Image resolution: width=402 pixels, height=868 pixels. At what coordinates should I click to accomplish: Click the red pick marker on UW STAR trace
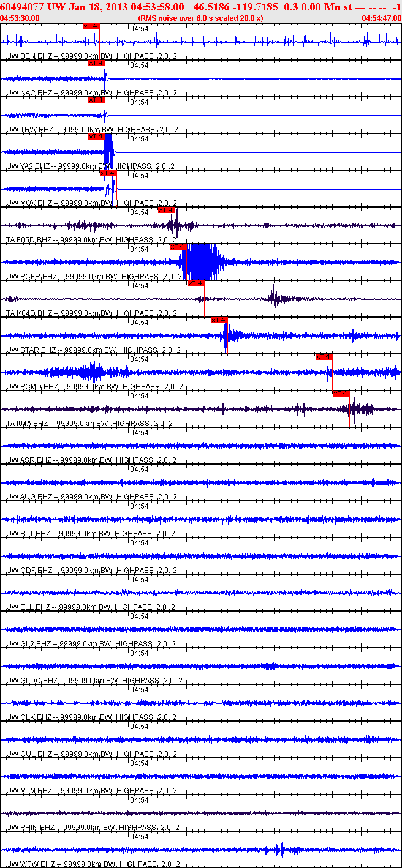(x=219, y=320)
